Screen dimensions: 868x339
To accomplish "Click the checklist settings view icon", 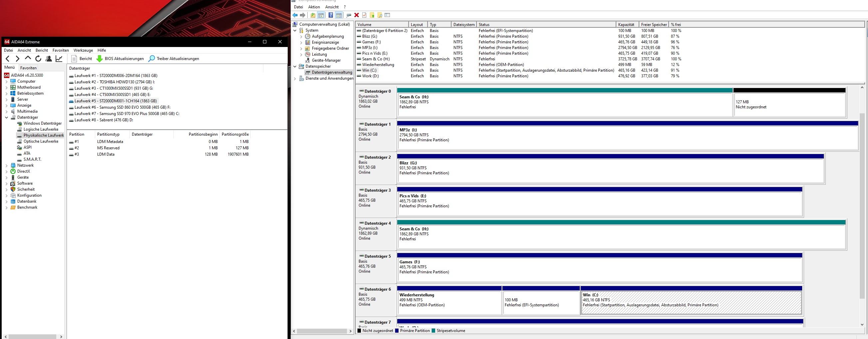I will (x=387, y=15).
